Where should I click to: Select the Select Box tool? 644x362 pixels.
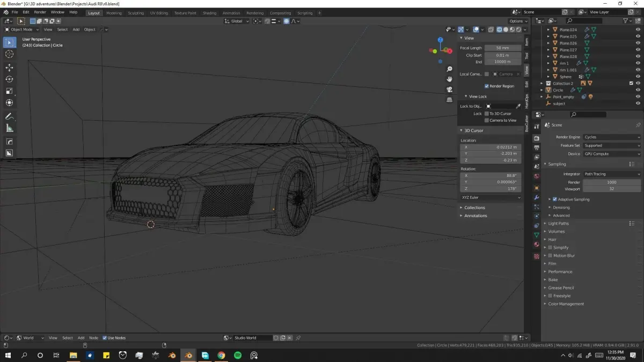click(10, 43)
